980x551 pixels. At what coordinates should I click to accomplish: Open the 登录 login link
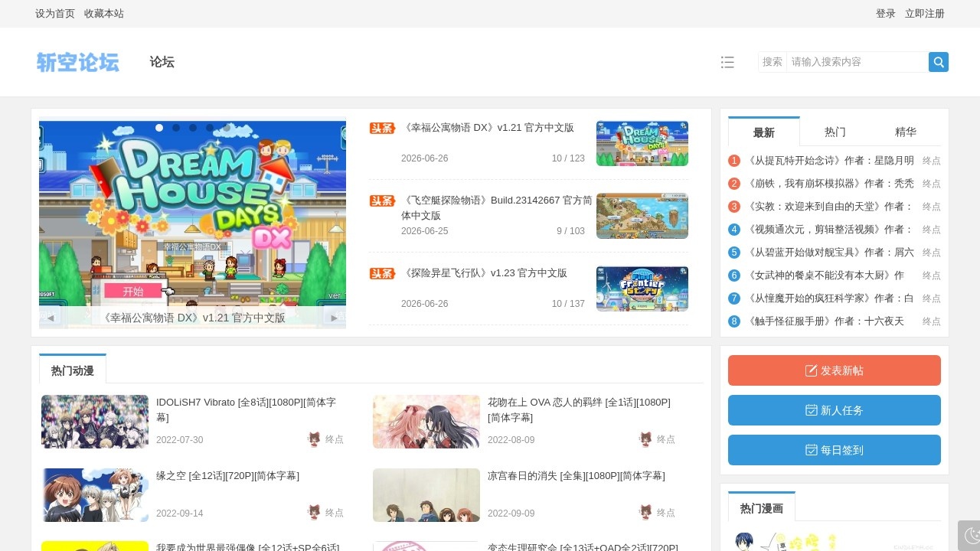coord(886,14)
